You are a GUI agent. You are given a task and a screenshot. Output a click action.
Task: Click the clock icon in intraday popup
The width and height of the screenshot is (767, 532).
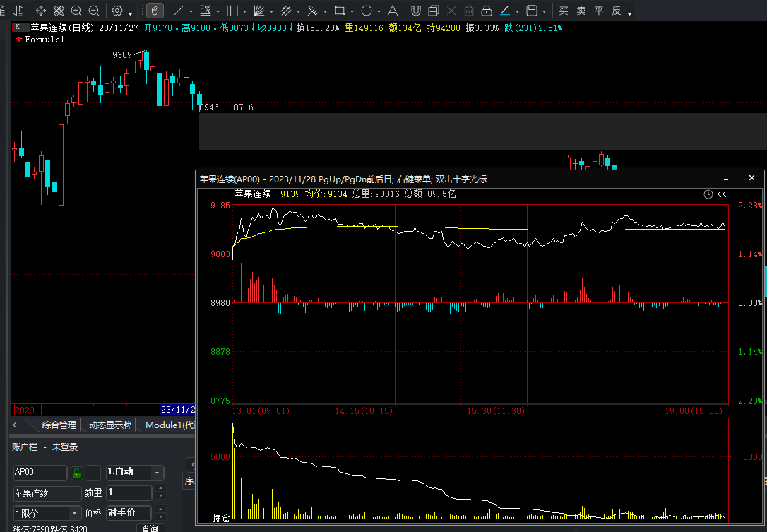pyautogui.click(x=708, y=194)
